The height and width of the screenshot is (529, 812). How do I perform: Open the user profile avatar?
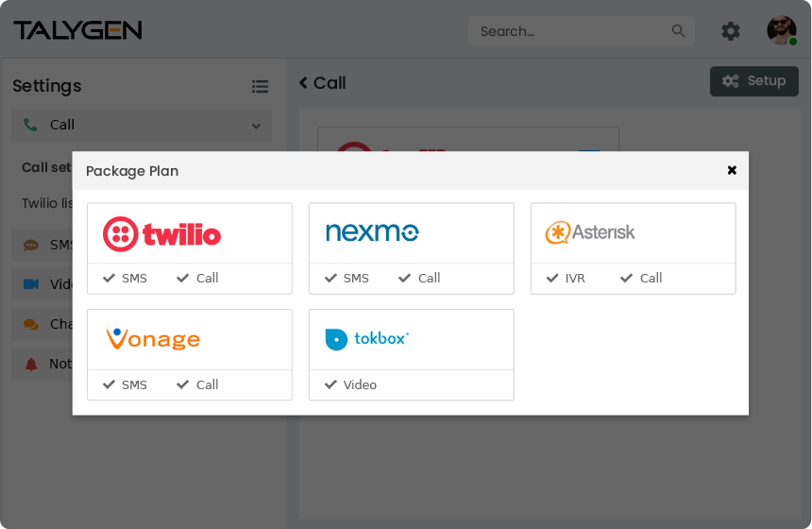click(x=782, y=30)
